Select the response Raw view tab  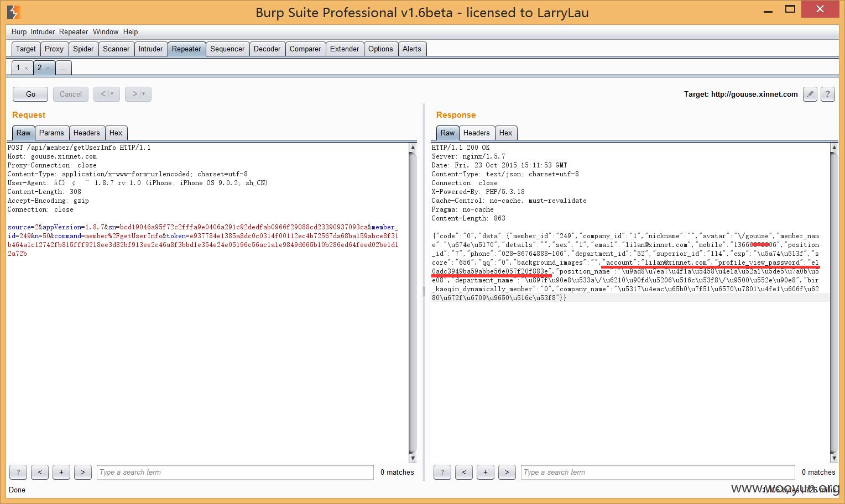point(448,133)
